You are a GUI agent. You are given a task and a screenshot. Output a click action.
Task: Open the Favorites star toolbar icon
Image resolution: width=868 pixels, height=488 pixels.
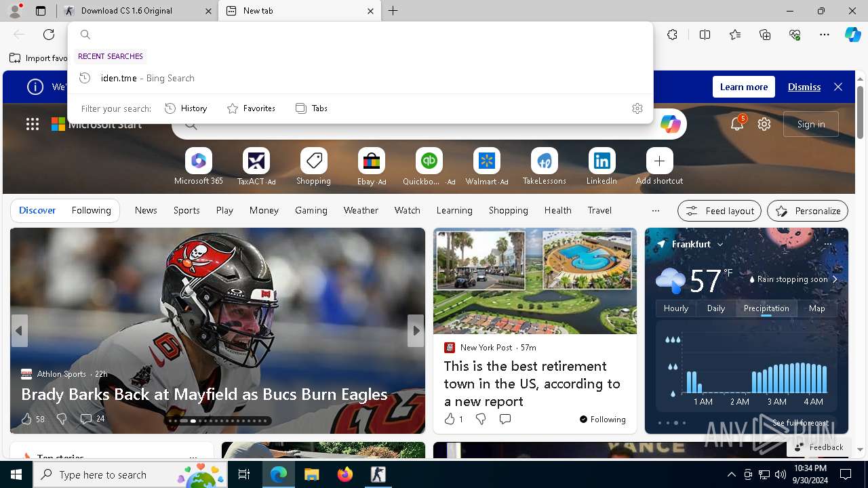click(x=735, y=35)
